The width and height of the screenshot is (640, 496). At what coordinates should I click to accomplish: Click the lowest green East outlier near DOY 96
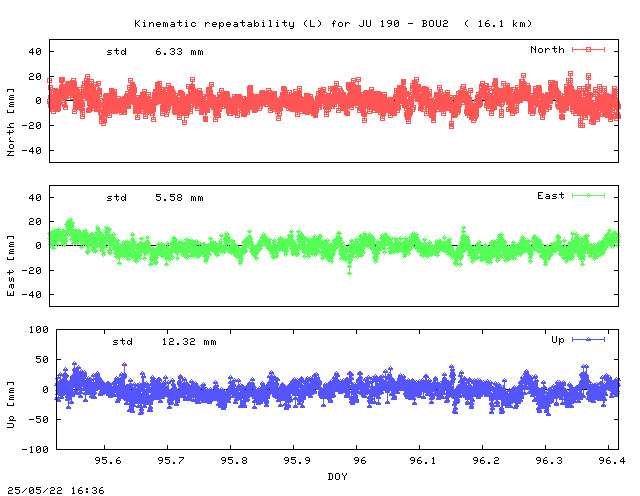[349, 273]
